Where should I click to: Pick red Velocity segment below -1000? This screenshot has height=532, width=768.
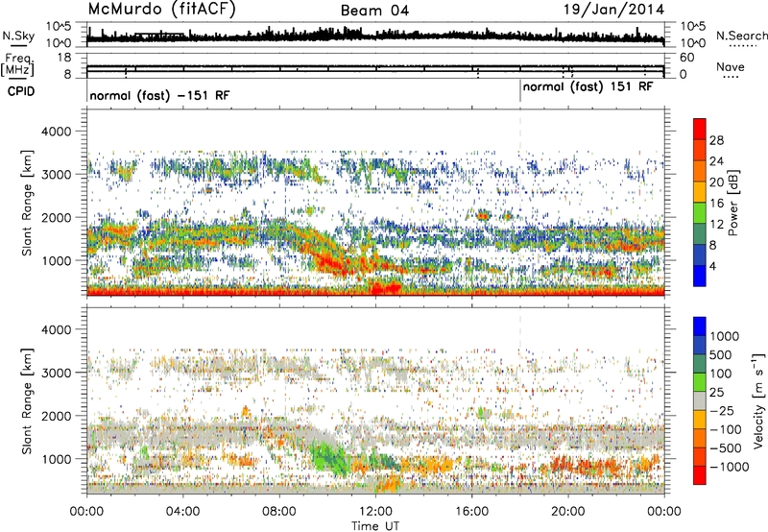(700, 475)
